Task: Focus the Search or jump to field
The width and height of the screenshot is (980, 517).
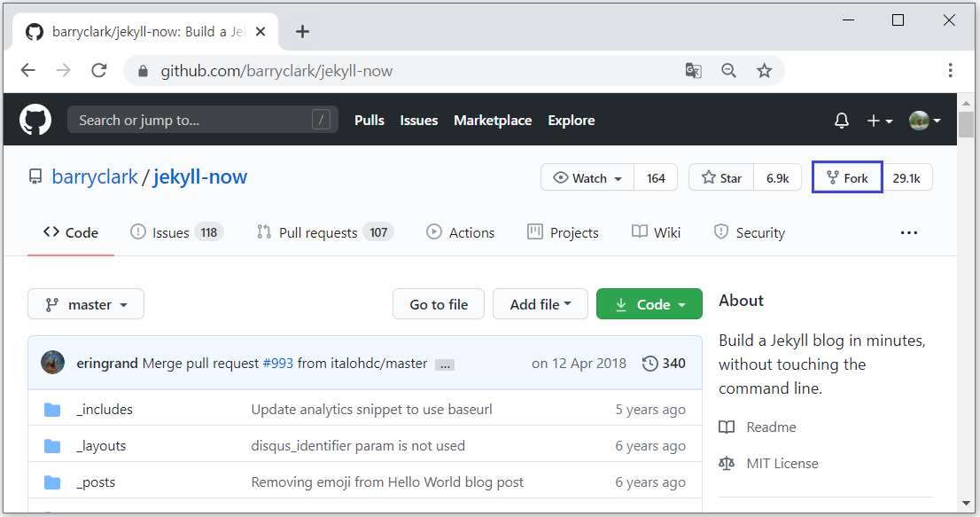Action: tap(203, 120)
